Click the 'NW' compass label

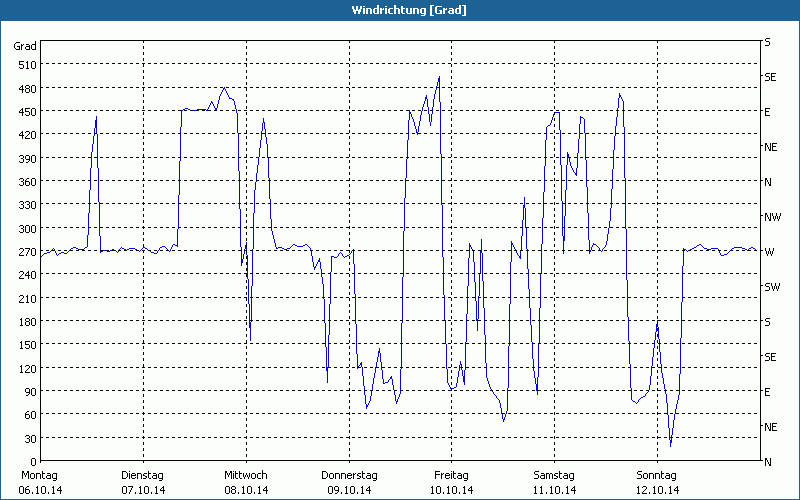772,217
